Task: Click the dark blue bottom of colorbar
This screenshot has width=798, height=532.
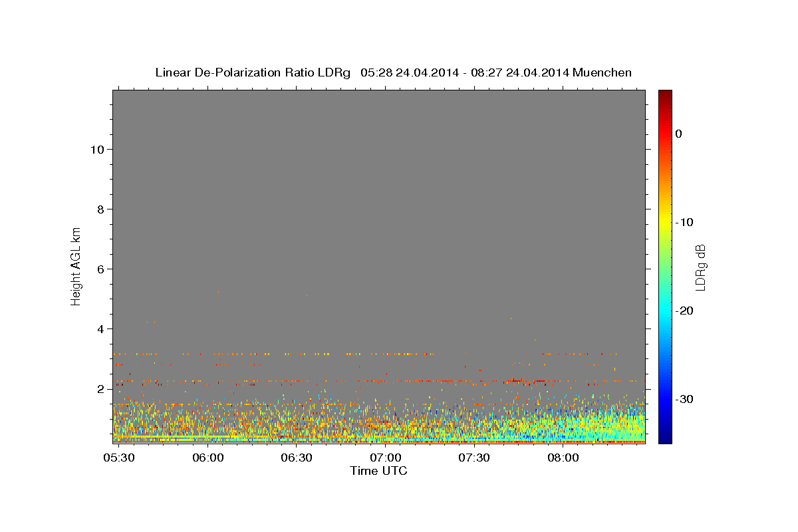Action: pyautogui.click(x=665, y=438)
